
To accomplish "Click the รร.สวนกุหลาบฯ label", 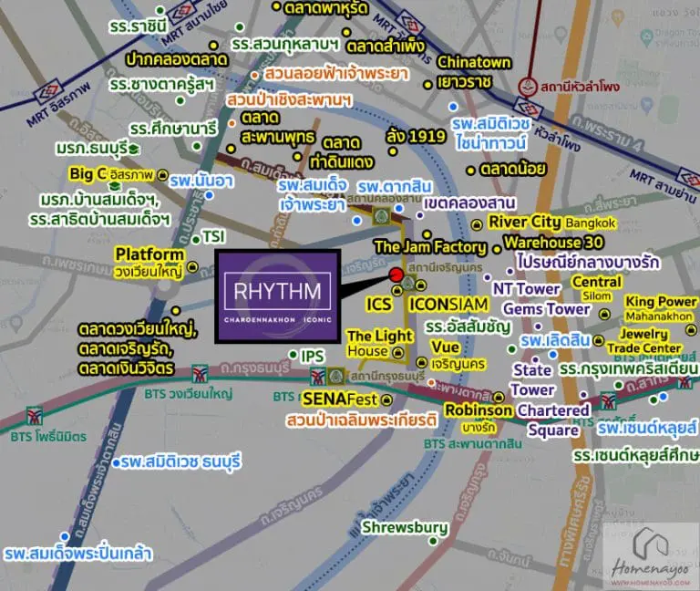I will [x=284, y=44].
